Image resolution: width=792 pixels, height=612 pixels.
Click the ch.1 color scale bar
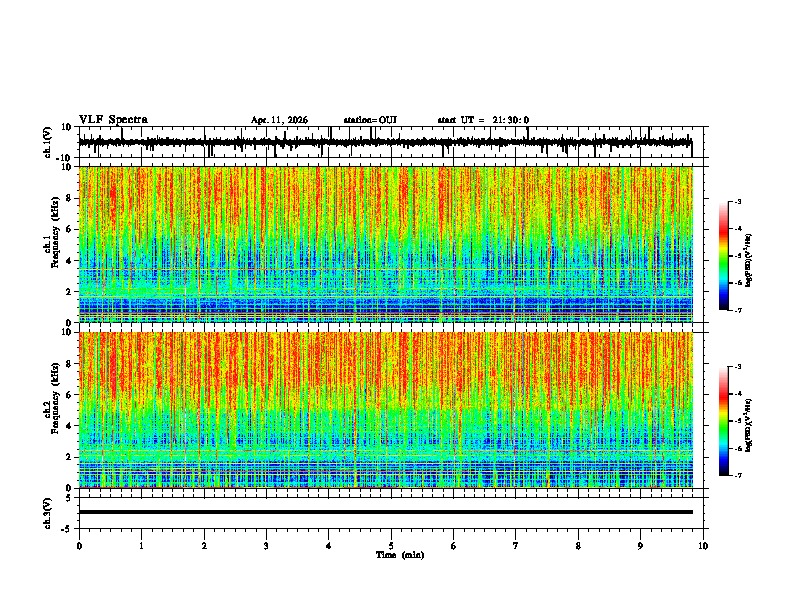[x=723, y=256]
